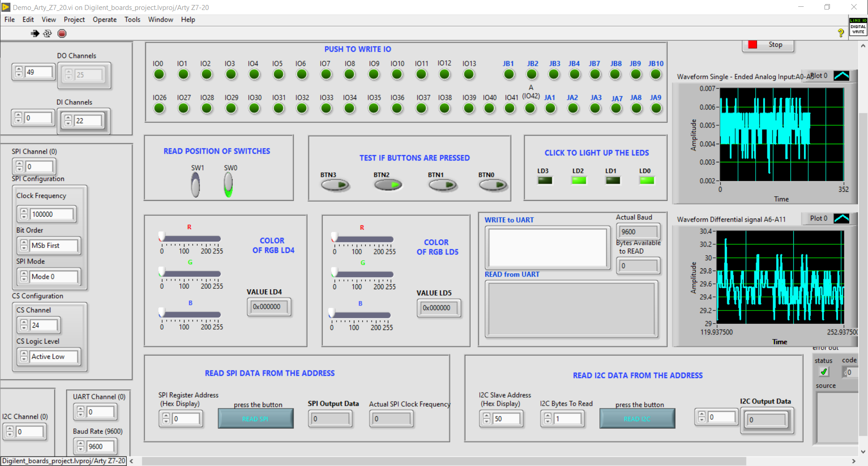Click the READ I2C button

637,419
